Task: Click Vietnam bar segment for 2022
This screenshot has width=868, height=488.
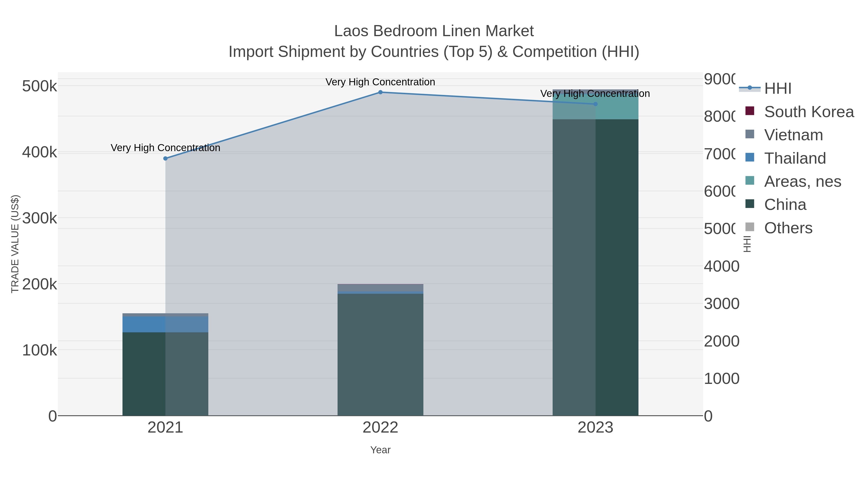Action: click(x=380, y=288)
